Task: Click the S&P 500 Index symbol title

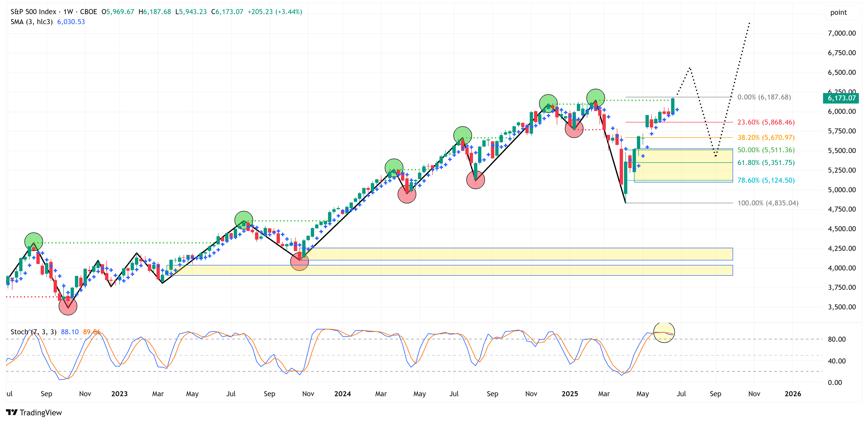Action: 33,12
